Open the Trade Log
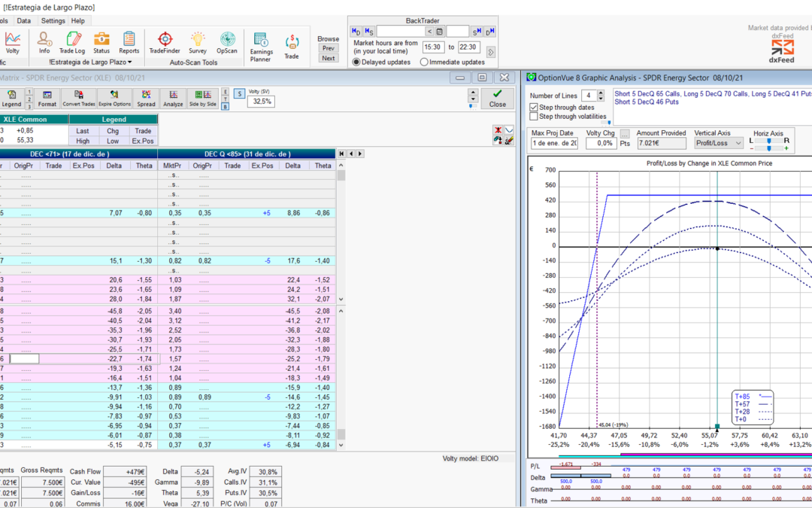The height and width of the screenshot is (508, 812). pyautogui.click(x=72, y=42)
